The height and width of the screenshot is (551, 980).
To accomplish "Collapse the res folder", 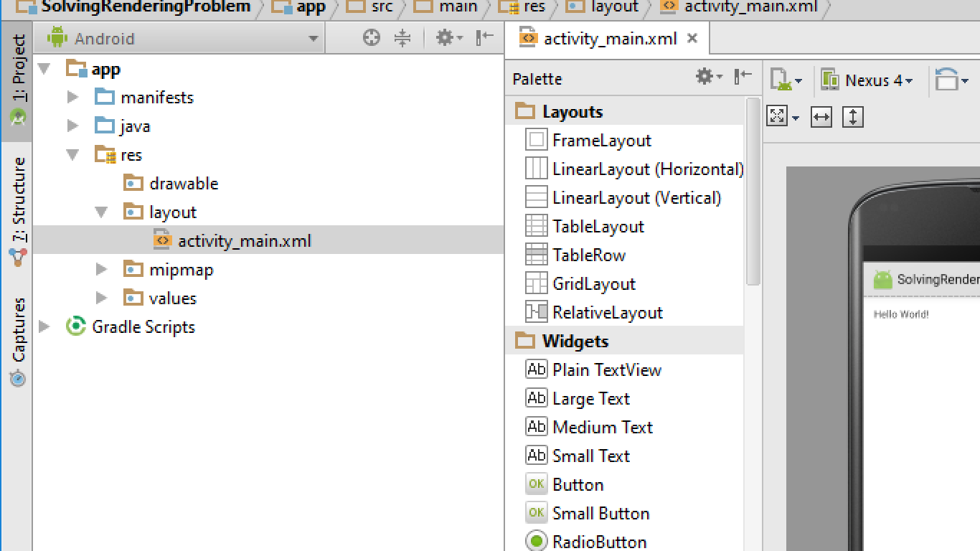I will tap(72, 154).
